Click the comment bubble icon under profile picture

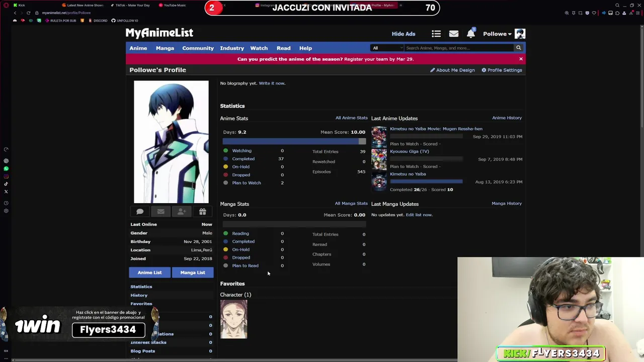pyautogui.click(x=140, y=212)
